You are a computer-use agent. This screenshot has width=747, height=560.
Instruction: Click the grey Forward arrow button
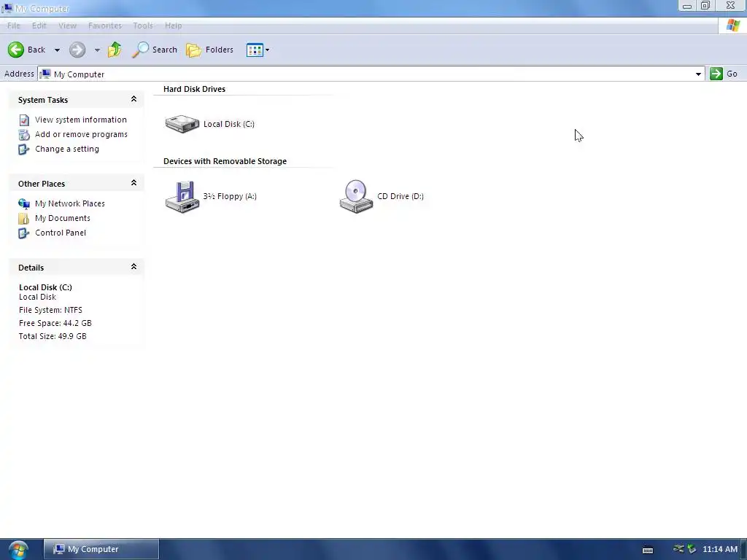pos(77,50)
